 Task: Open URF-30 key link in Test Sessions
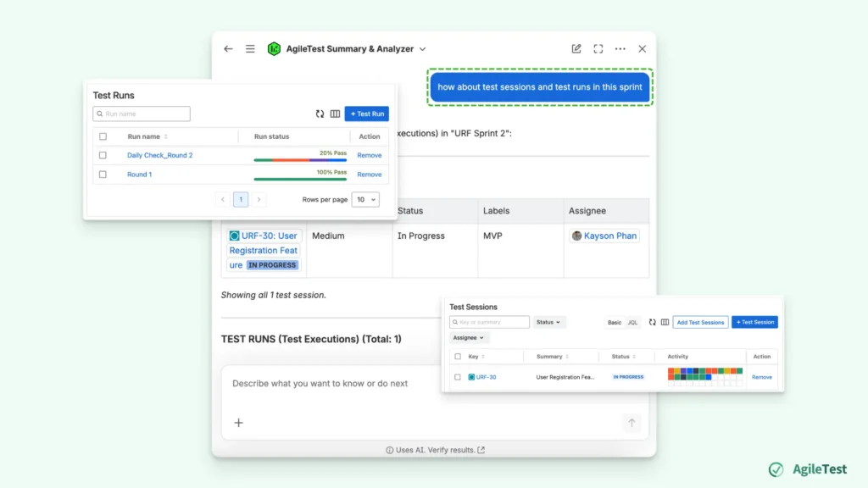(486, 377)
